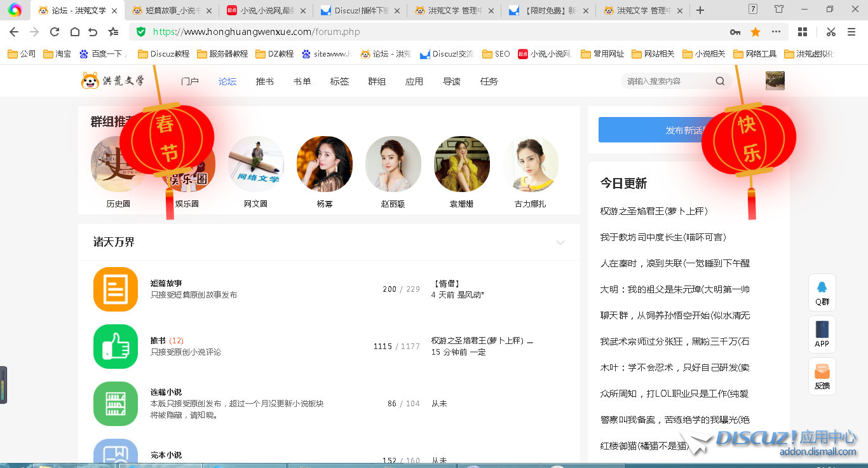Viewport: 868px width, 468px height.
Task: Open the 反馈 feedback icon
Action: [822, 376]
